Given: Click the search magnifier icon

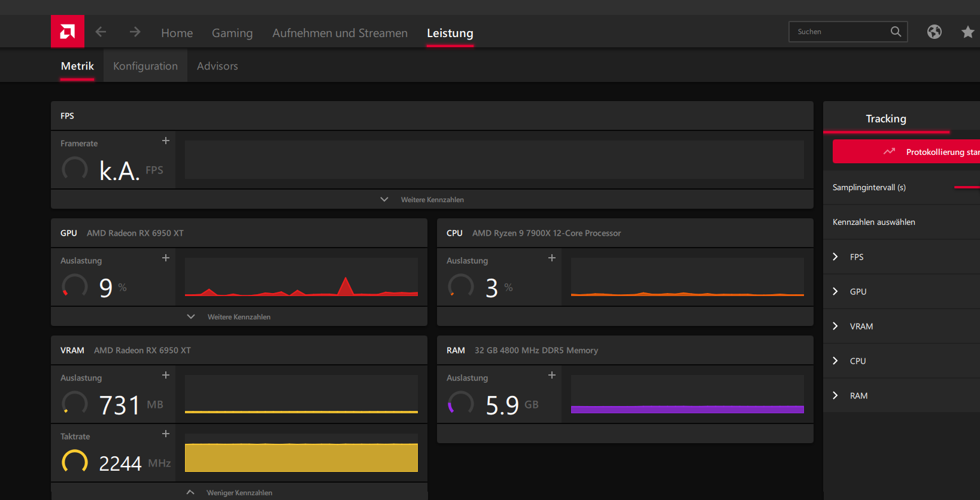Looking at the screenshot, I should click(x=896, y=32).
